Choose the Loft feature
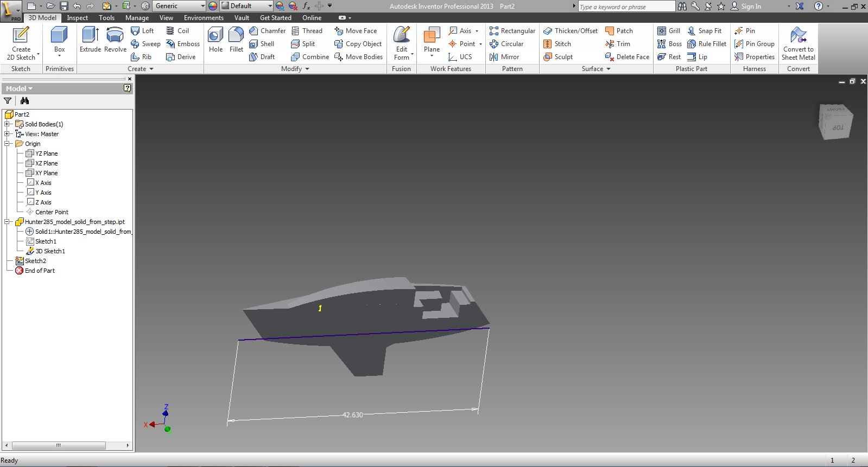Screen dimensions: 868x467 [142, 31]
